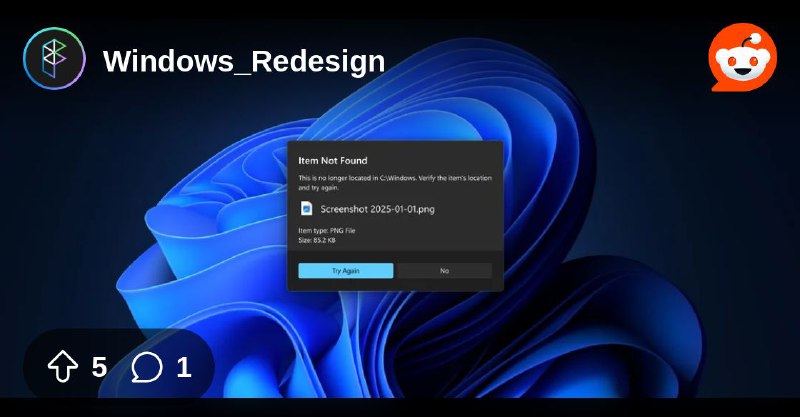Click the Reddit Snoo logo

(x=742, y=57)
